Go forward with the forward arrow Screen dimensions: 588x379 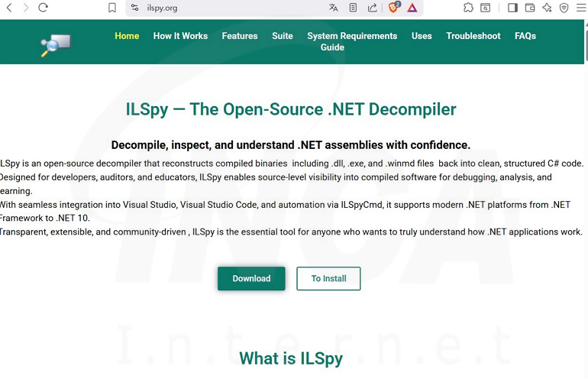[26, 8]
